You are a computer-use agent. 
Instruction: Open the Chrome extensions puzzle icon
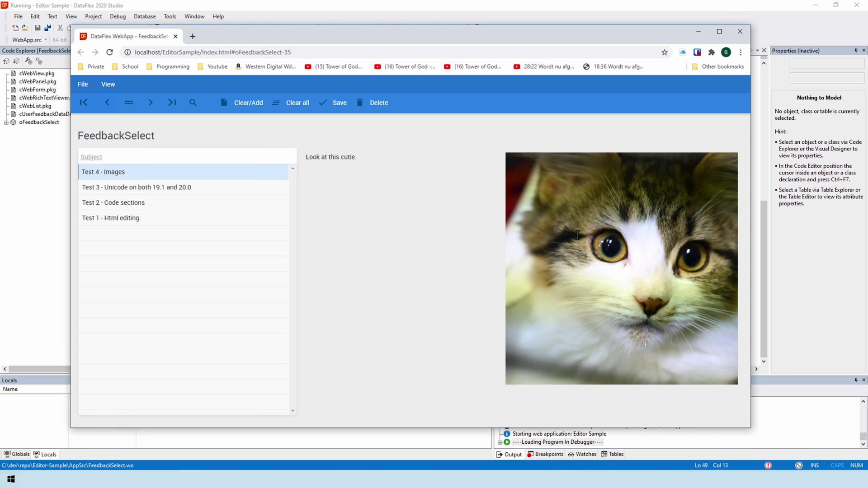pyautogui.click(x=712, y=52)
